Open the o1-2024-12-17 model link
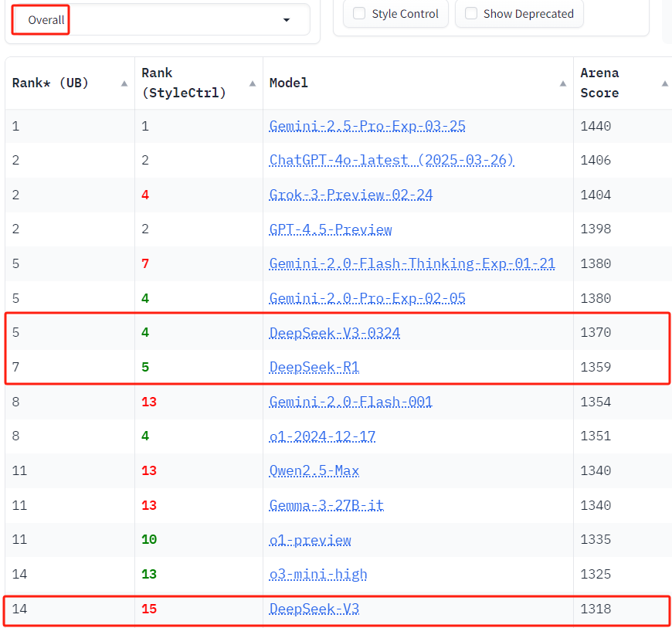 (x=322, y=436)
